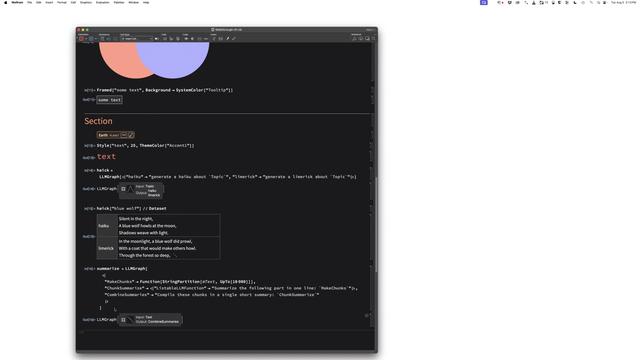Image resolution: width=640 pixels, height=360 pixels.
Task: Expand the first LLMGraph summary box
Action: [x=123, y=189]
